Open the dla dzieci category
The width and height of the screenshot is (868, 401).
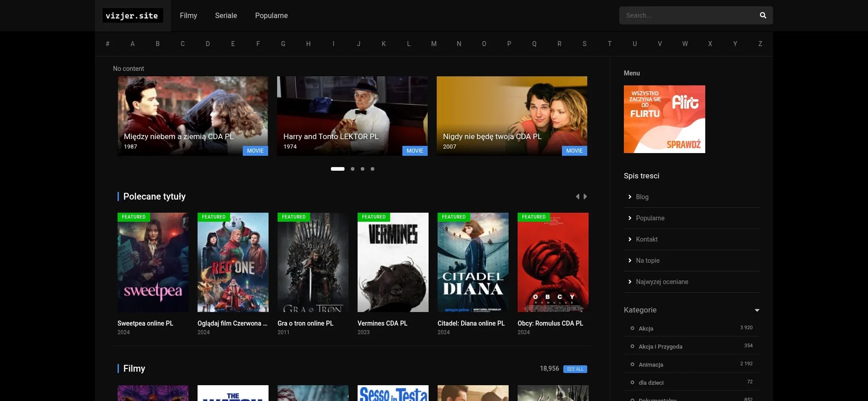coord(651,382)
